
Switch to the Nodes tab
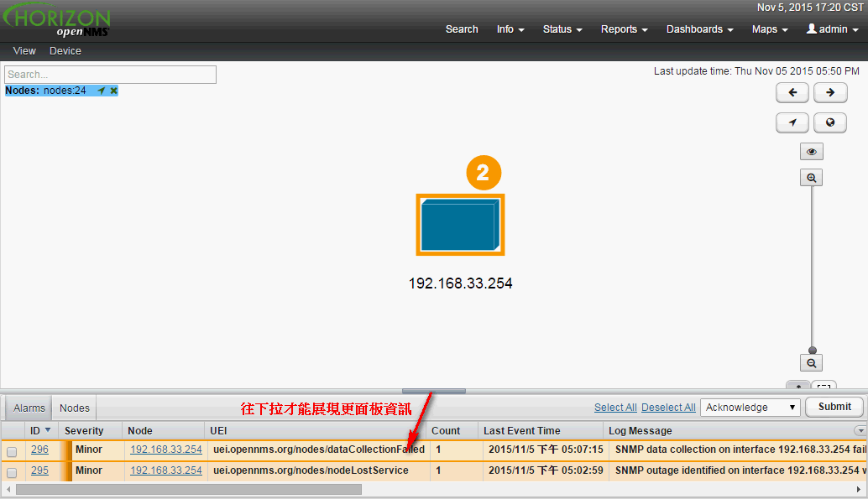[75, 408]
